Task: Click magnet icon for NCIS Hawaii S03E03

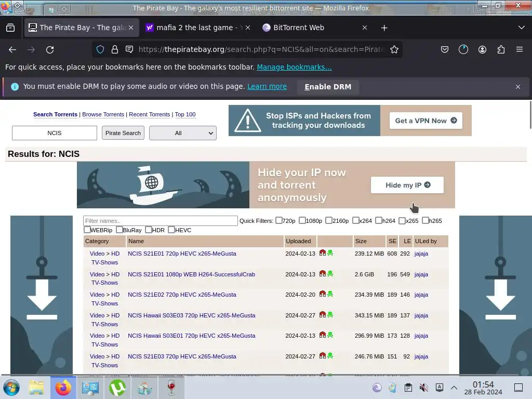Action: pyautogui.click(x=322, y=314)
